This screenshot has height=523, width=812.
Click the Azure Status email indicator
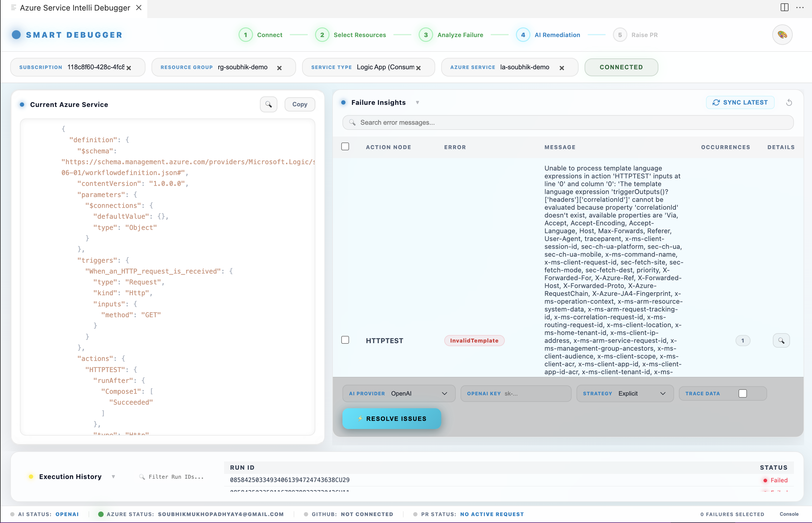pyautogui.click(x=191, y=514)
